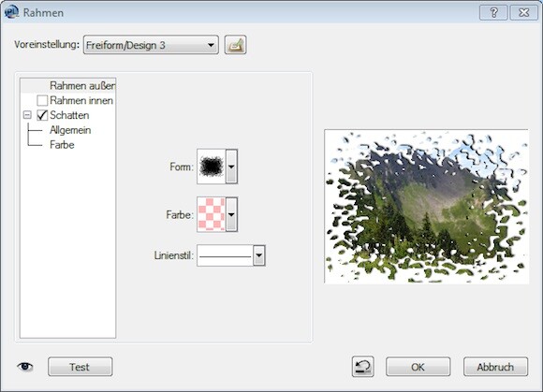Click the save preset icon button
543x392 pixels.
(236, 45)
